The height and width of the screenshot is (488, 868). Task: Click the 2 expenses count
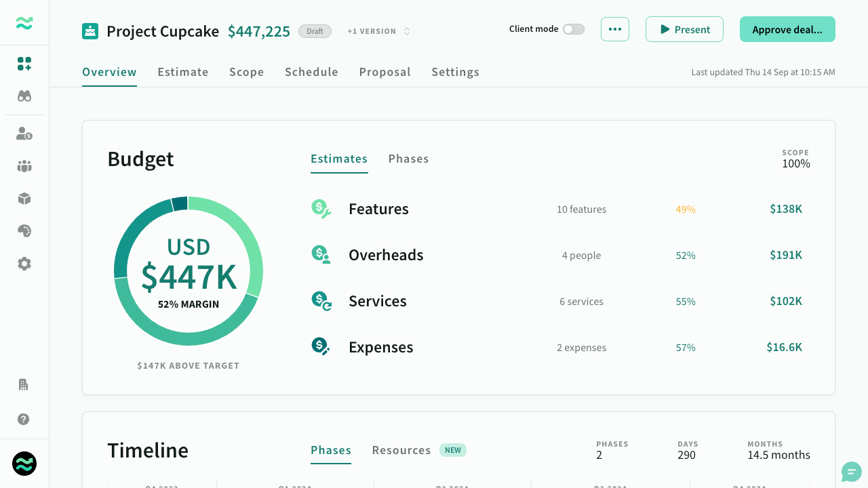[x=582, y=348]
